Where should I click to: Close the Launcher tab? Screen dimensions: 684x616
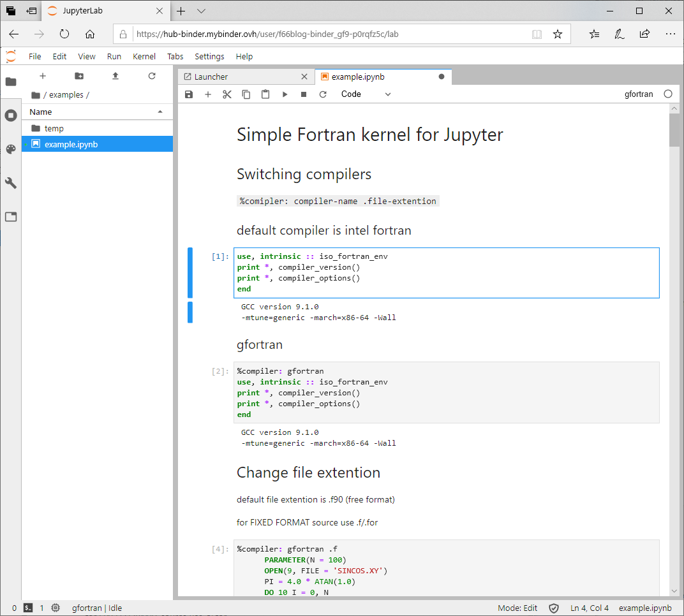pyautogui.click(x=304, y=77)
